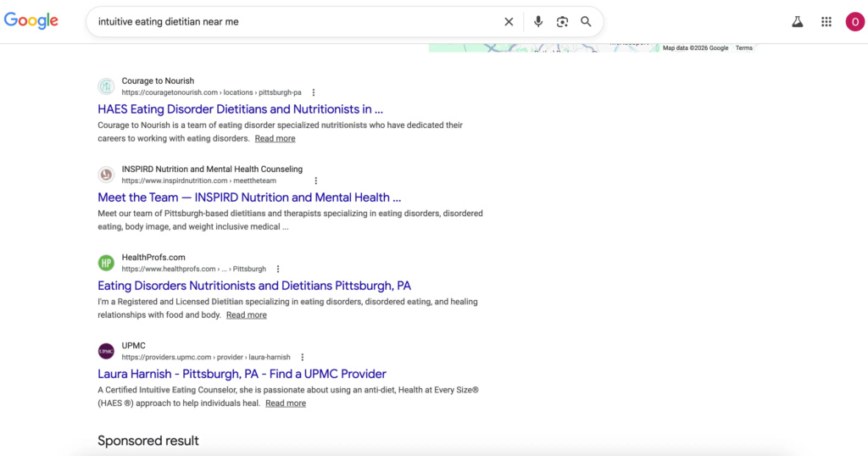Viewport: 868px width, 456px height.
Task: Click the HealthProfs.com HP favicon
Action: click(x=106, y=263)
